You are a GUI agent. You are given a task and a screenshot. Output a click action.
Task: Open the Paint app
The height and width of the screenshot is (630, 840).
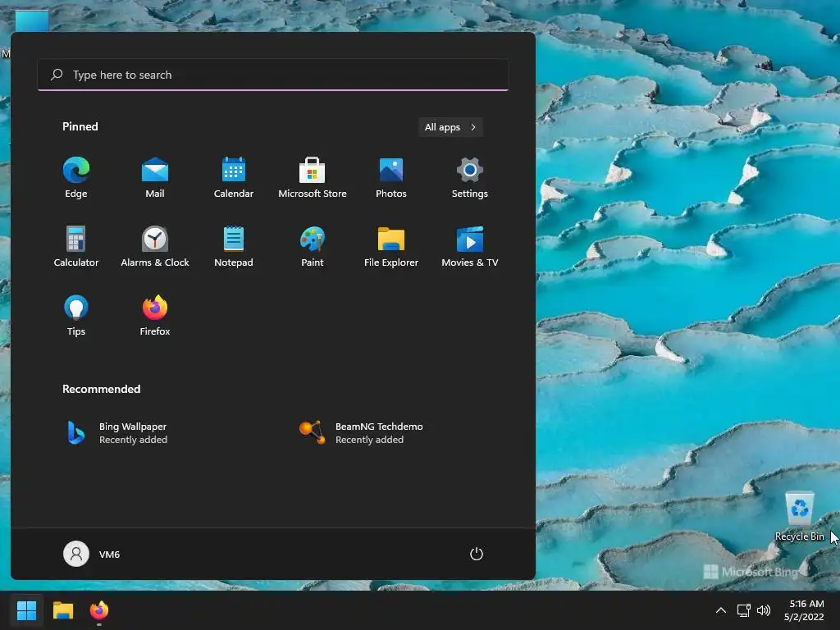(313, 246)
